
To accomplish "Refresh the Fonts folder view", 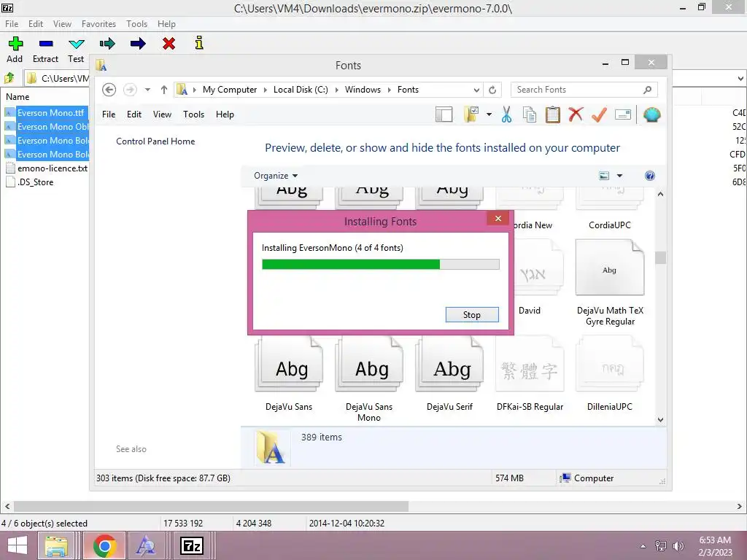I will (492, 90).
